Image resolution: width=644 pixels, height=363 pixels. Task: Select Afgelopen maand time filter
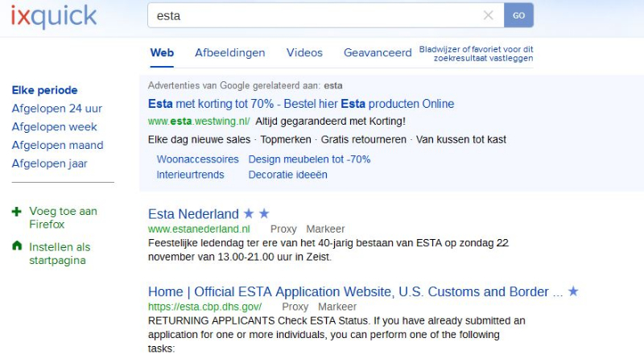coord(57,146)
